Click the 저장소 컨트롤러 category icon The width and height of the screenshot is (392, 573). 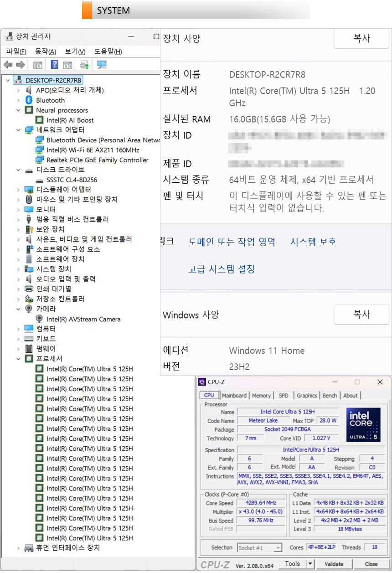point(29,299)
